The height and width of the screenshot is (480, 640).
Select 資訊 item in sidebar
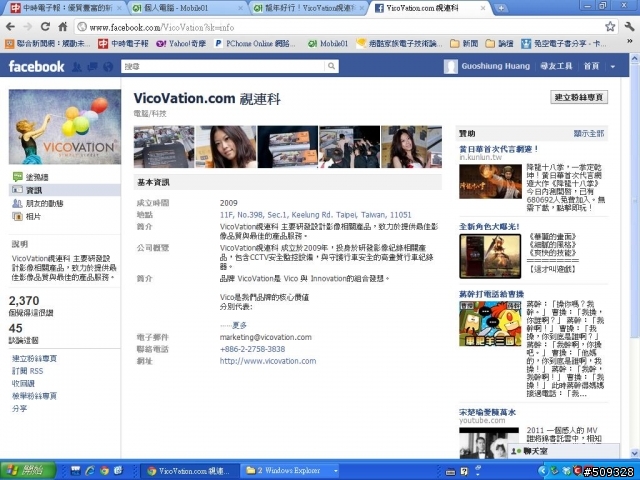(65, 190)
